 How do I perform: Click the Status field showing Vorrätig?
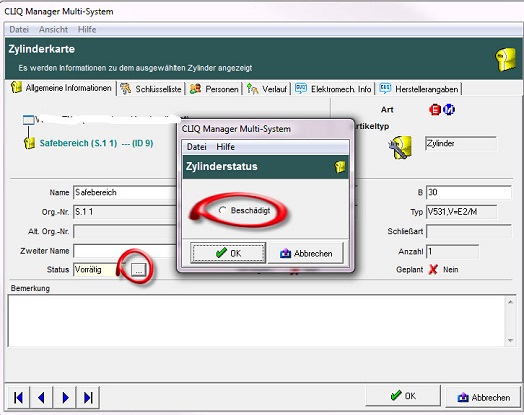tap(95, 270)
